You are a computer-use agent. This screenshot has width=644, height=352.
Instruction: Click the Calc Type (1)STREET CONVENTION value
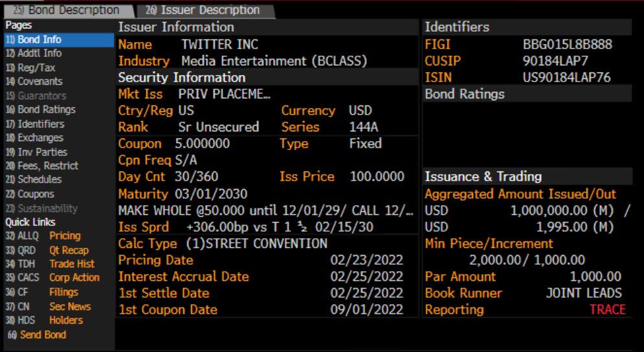coord(257,243)
